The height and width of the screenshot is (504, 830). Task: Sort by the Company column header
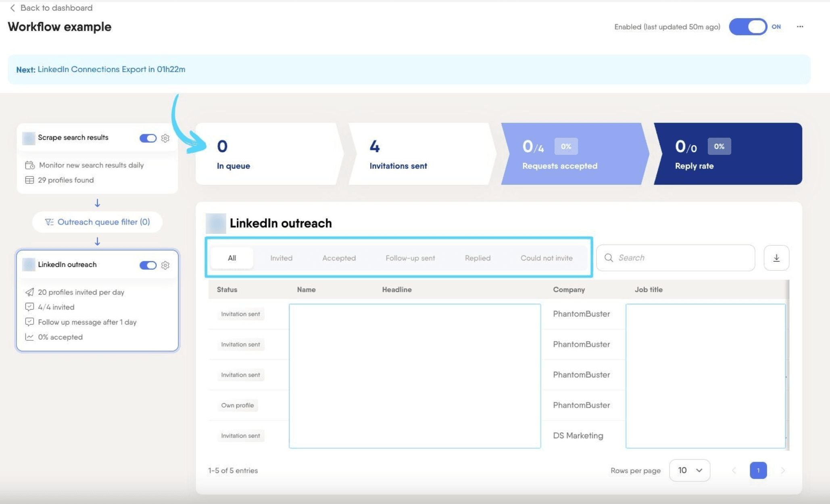[x=569, y=289]
